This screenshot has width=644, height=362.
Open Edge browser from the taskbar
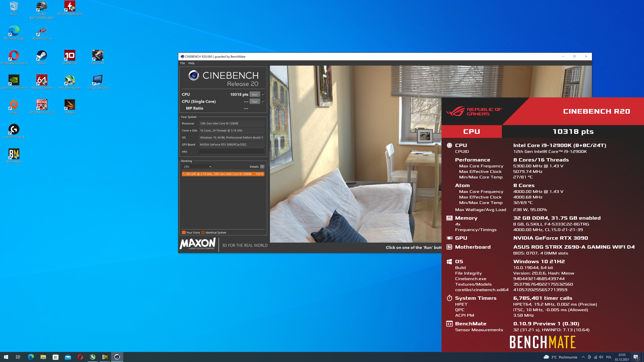(x=31, y=357)
